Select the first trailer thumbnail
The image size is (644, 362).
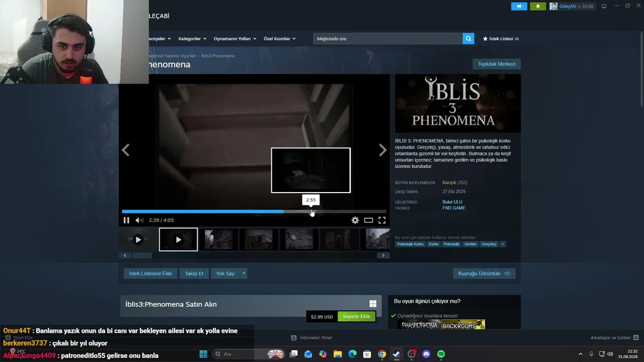[x=138, y=239]
